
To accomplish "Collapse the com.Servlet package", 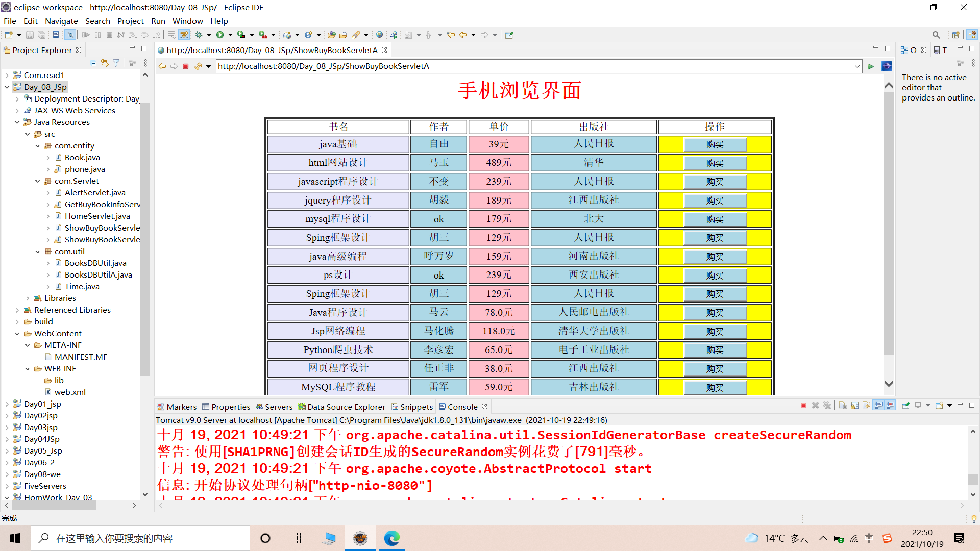I will [x=37, y=181].
